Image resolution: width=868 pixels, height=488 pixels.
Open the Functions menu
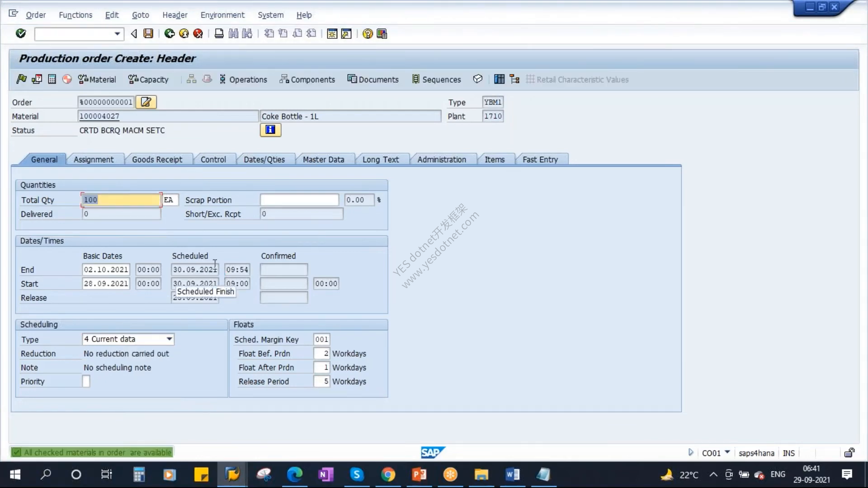click(x=75, y=15)
